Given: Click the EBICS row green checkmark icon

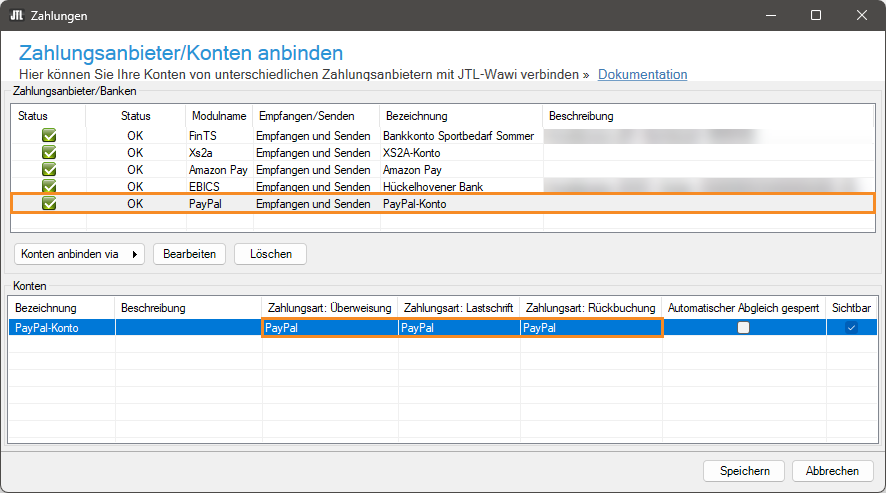Looking at the screenshot, I should click(x=49, y=187).
